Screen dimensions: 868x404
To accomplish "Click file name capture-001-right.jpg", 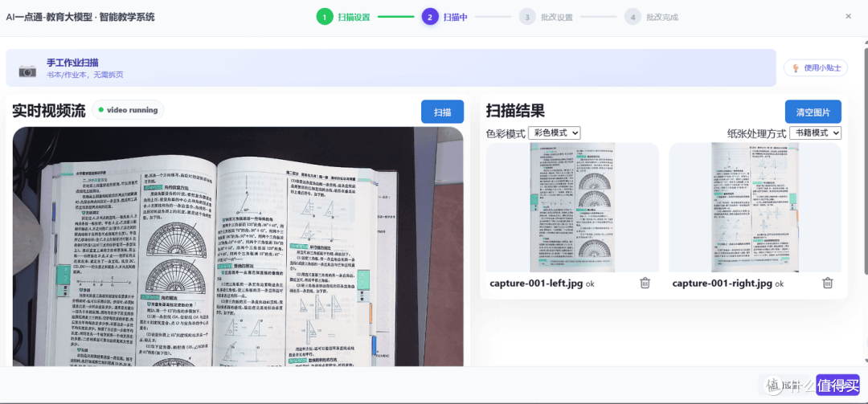I will point(722,284).
